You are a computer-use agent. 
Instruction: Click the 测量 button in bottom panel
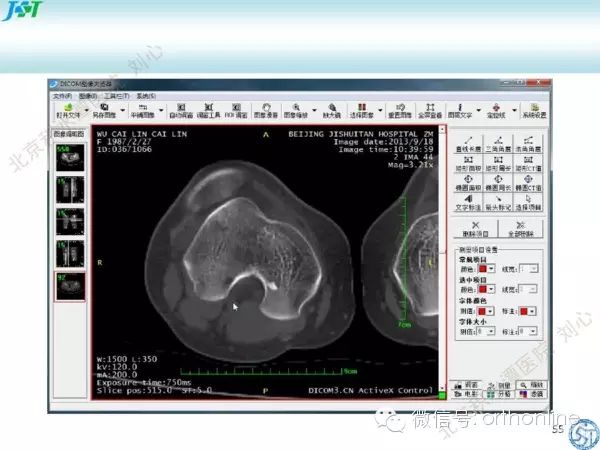pos(500,384)
